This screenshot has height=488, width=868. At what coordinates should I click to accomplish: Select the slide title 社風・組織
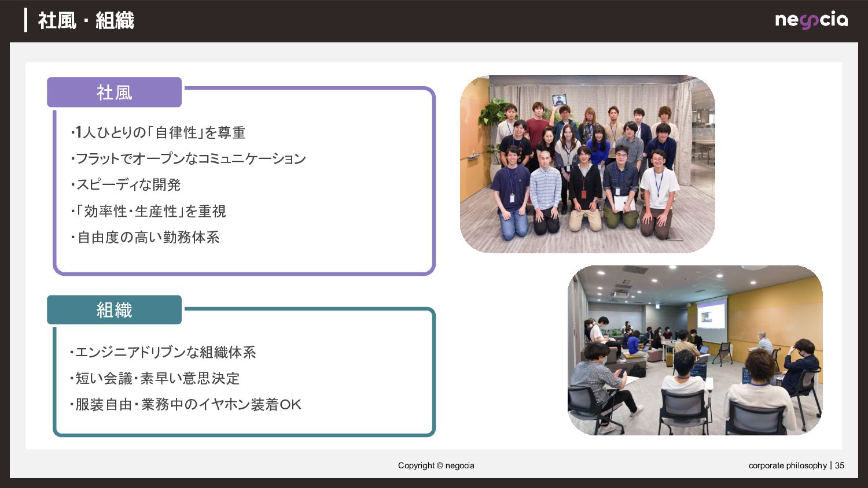point(86,21)
